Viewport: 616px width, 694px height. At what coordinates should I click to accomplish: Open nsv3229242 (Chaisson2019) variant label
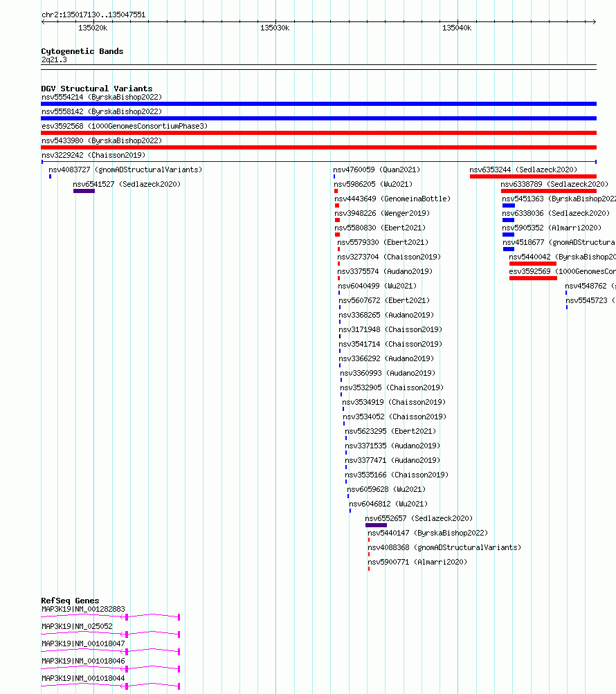click(x=93, y=156)
